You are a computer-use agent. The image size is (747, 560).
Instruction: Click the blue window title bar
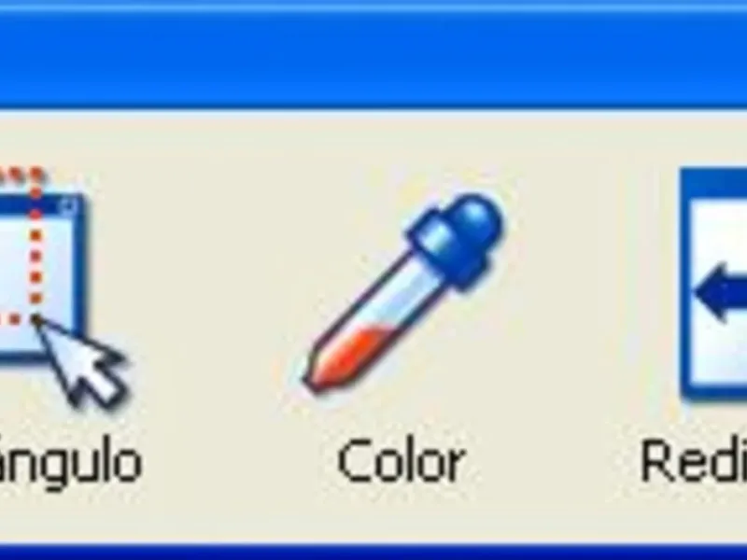pyautogui.click(x=373, y=55)
